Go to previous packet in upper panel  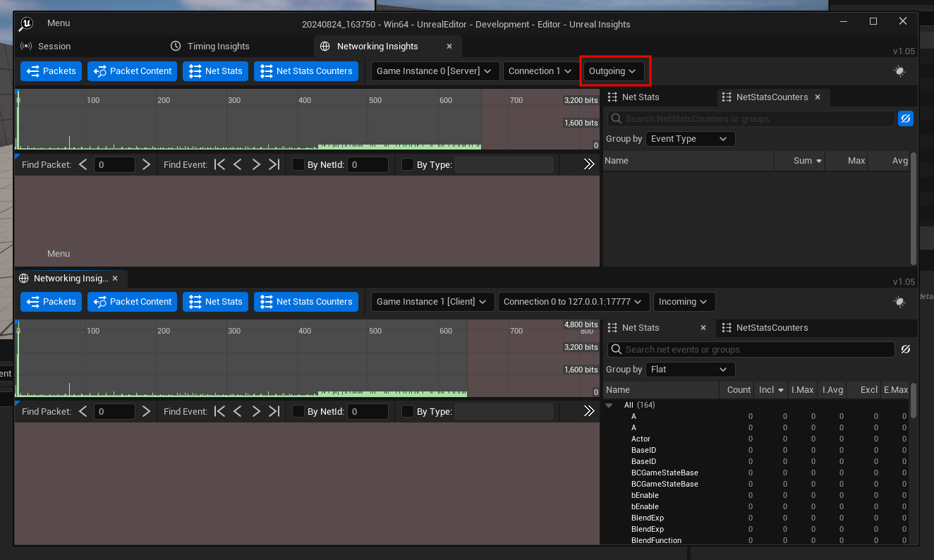click(x=83, y=165)
